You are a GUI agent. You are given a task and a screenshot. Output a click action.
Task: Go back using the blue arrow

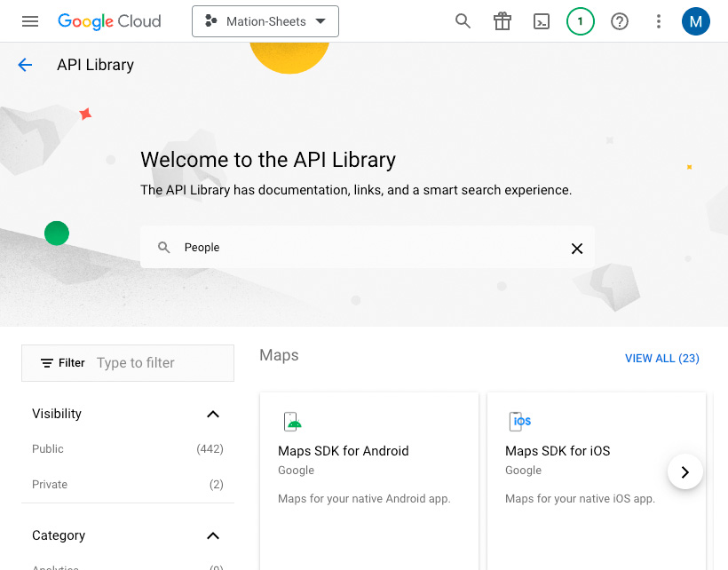25,65
